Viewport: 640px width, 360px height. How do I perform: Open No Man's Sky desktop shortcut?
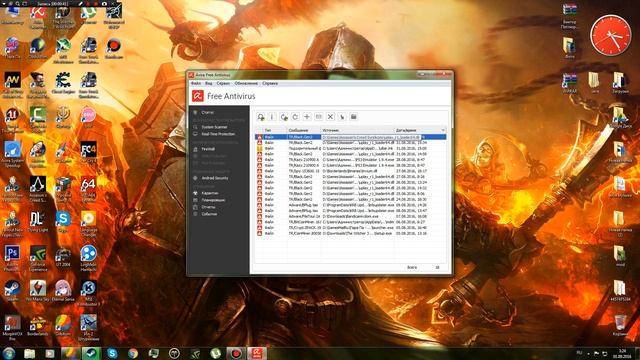click(x=38, y=291)
